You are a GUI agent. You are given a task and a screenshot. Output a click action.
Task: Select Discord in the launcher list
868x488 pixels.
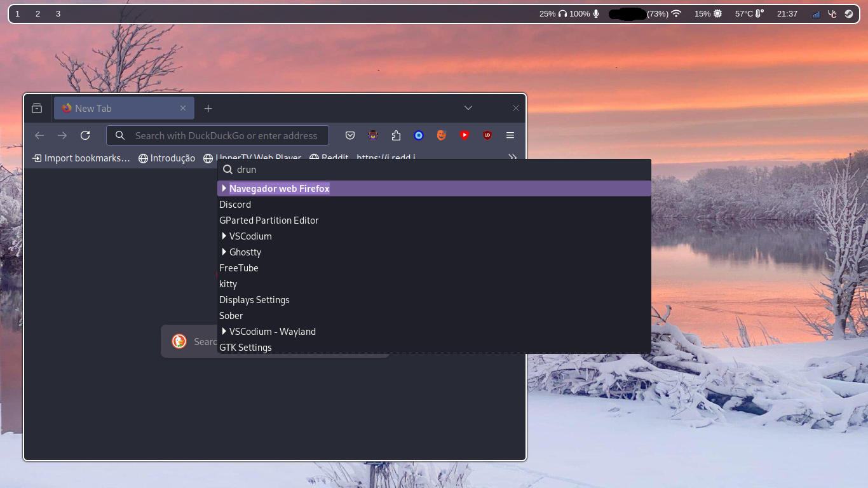click(x=235, y=205)
